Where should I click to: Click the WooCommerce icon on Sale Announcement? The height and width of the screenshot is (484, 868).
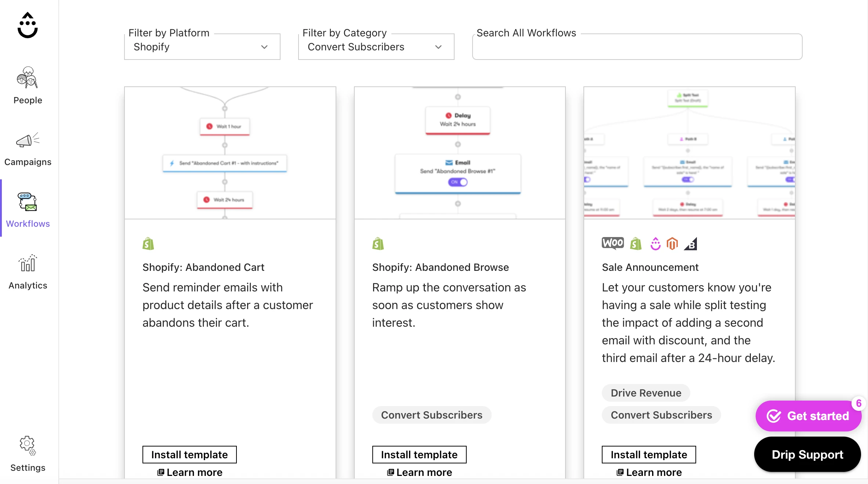[x=612, y=243]
